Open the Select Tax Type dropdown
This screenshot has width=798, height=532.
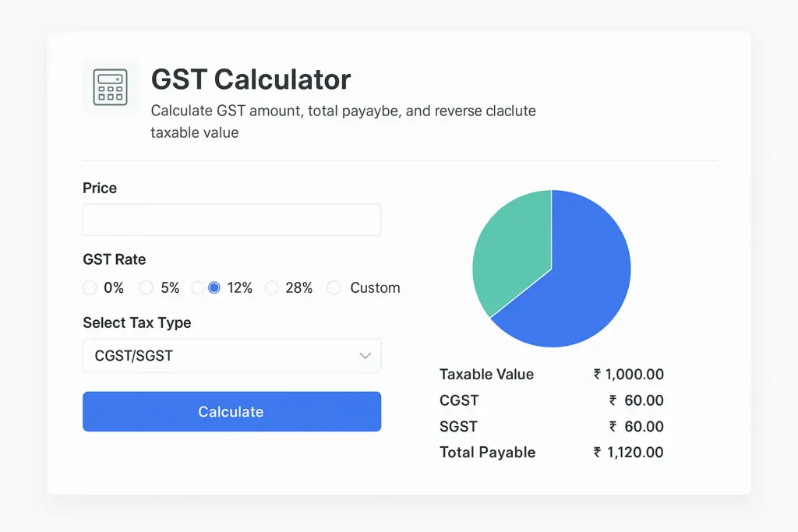tap(231, 355)
